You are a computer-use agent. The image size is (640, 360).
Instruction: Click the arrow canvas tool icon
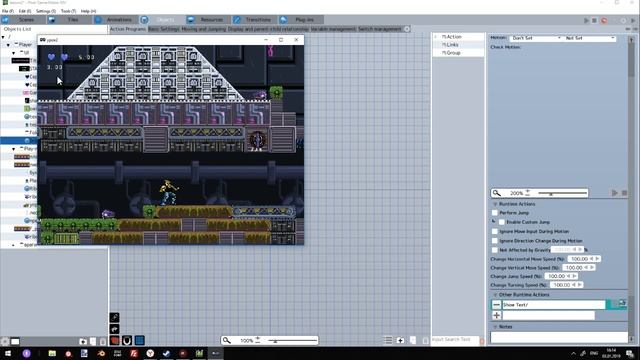point(115,329)
